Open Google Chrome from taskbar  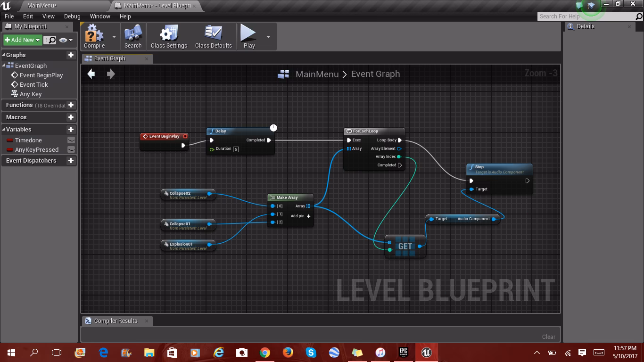[264, 353]
